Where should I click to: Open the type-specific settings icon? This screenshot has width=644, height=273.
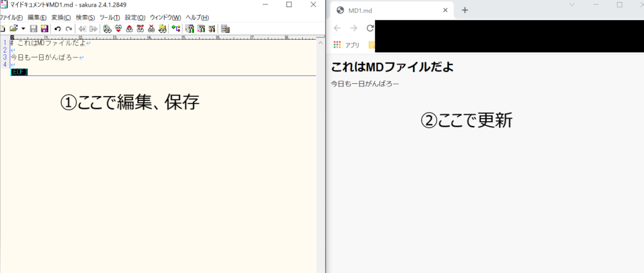[x=201, y=28]
